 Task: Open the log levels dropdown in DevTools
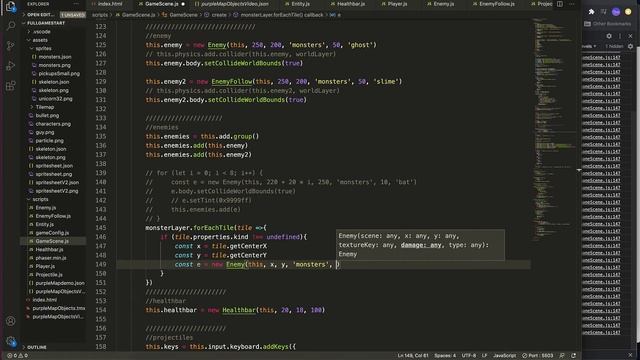pyautogui.click(x=589, y=46)
